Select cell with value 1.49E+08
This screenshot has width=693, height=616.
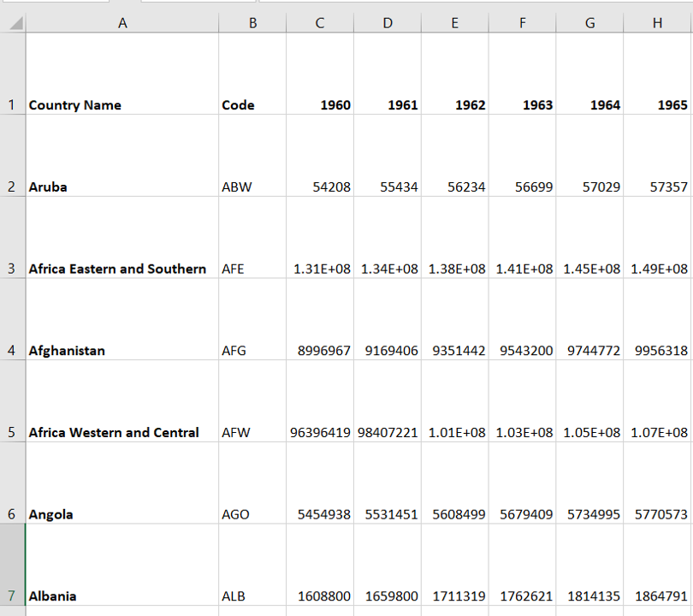pos(657,237)
